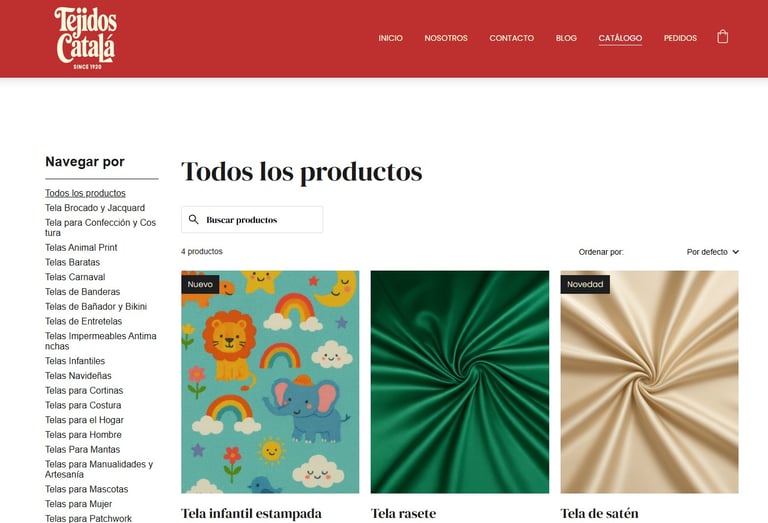Screen dimensions: 768x523
Task: Open the NOSOTROS menu item
Action: pyautogui.click(x=446, y=38)
